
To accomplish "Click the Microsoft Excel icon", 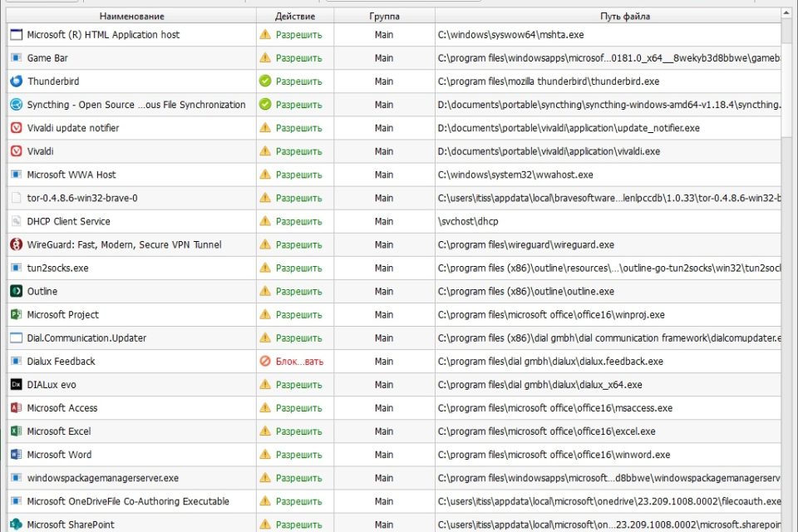I will click(17, 431).
